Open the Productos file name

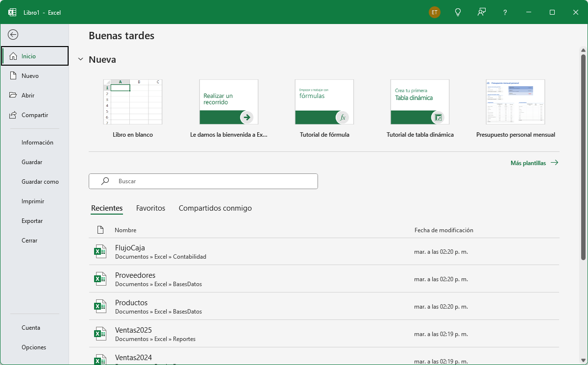coord(131,302)
